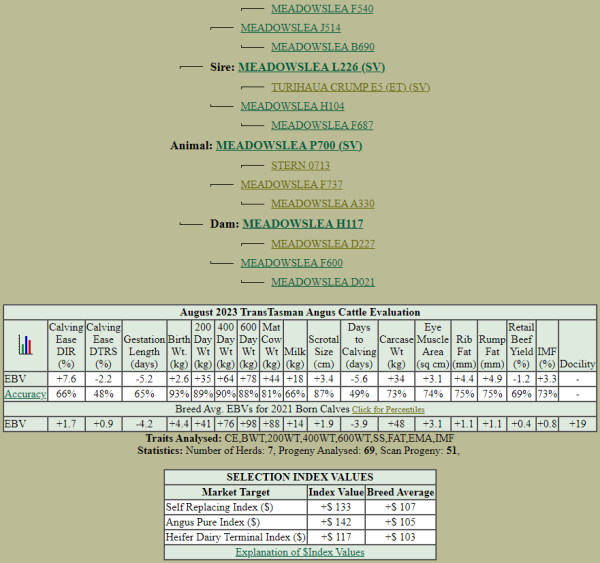Open the Accuracy explanation link

25,394
